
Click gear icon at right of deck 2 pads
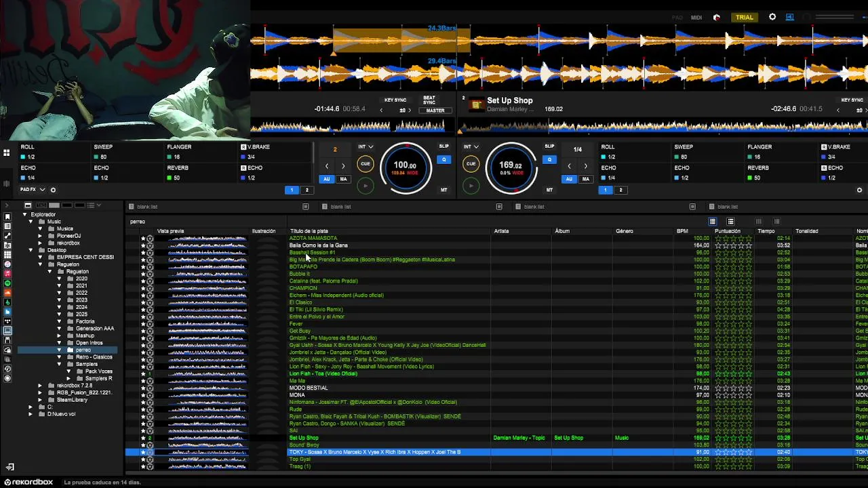[859, 190]
